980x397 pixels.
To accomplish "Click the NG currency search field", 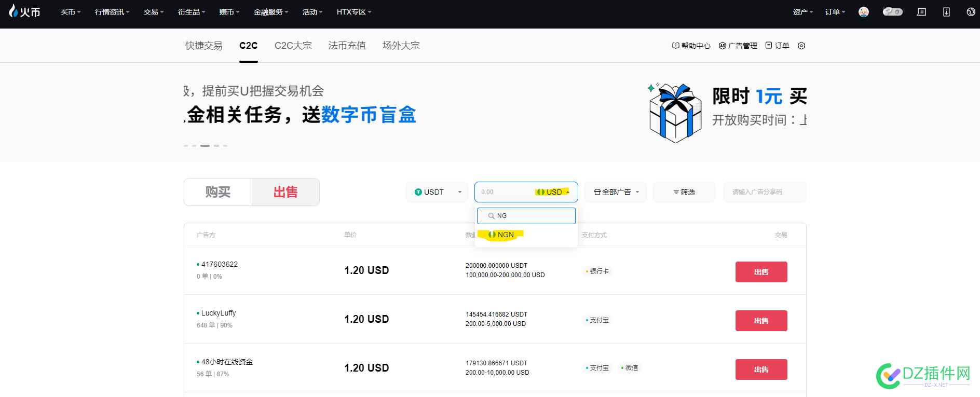I will (x=526, y=216).
